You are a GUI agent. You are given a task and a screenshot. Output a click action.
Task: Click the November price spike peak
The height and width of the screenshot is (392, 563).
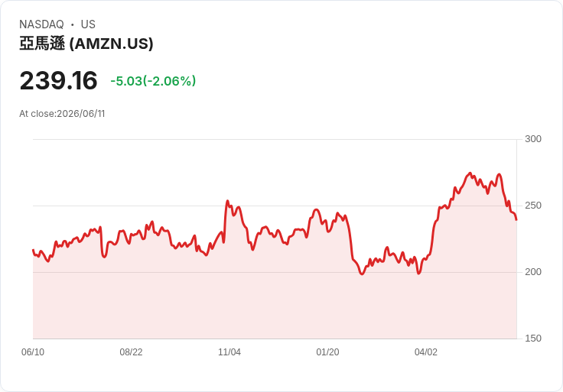(227, 201)
